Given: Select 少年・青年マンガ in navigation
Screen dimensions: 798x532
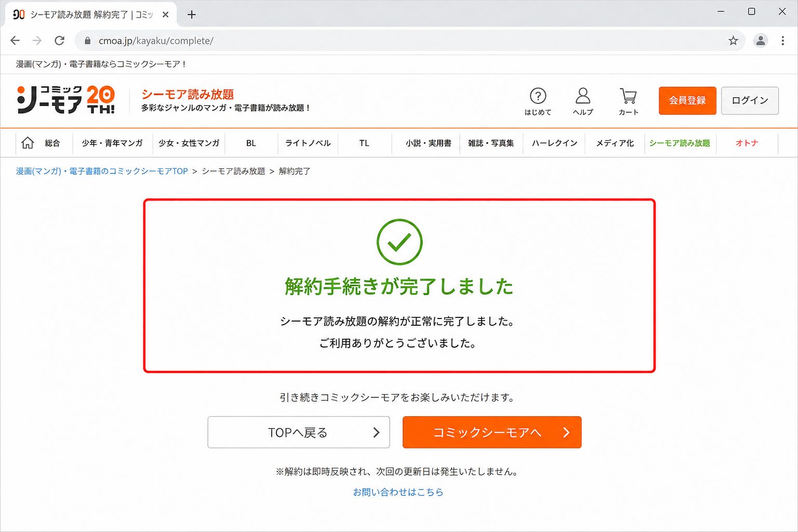Looking at the screenshot, I should coord(112,143).
